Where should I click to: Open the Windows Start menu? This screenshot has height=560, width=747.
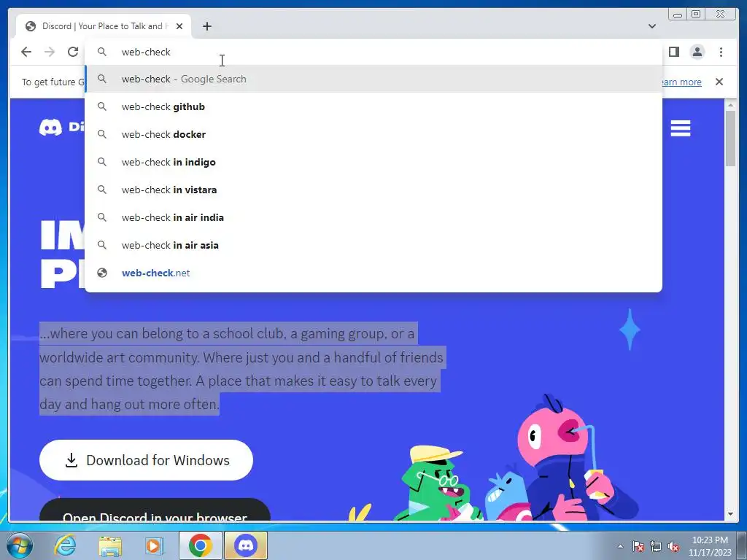[20, 545]
